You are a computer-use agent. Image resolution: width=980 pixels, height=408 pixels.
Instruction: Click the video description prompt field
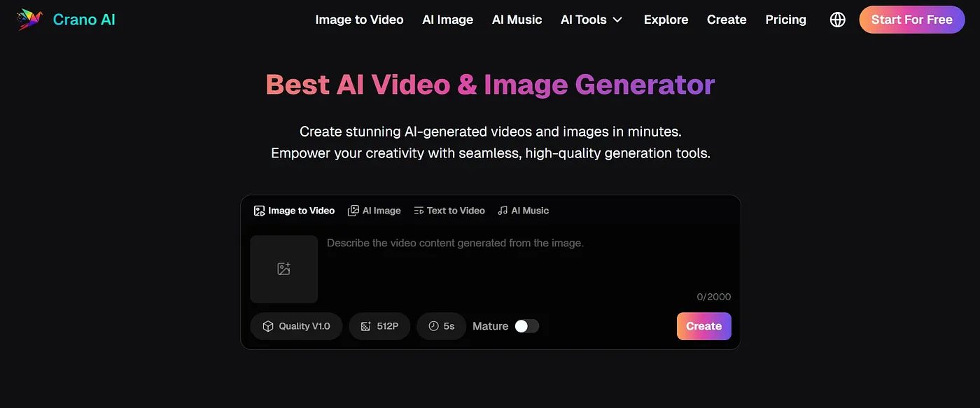528,262
